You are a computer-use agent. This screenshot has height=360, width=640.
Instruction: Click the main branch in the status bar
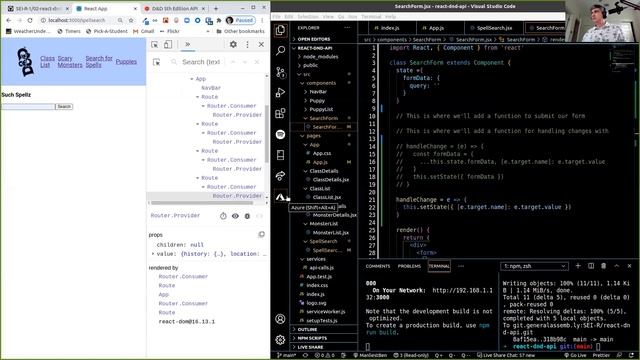[x=287, y=356]
